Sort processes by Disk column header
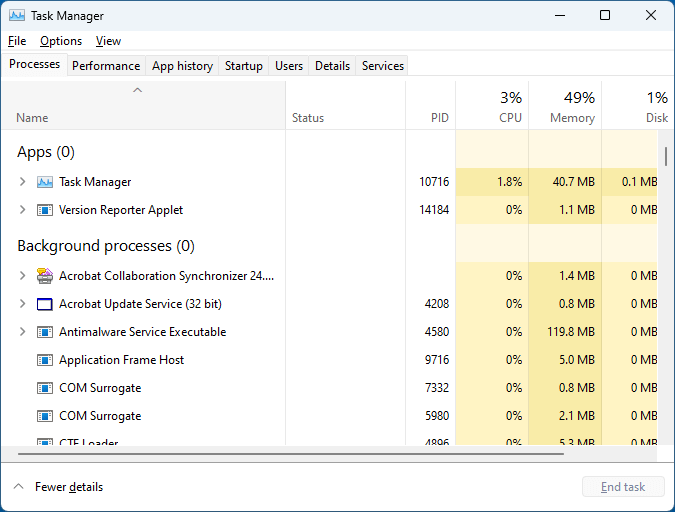The width and height of the screenshot is (675, 512). (636, 106)
